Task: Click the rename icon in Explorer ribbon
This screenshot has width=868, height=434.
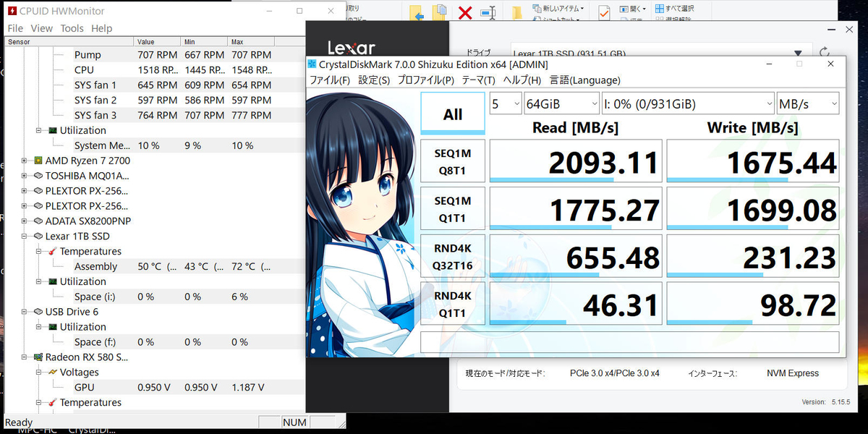Action: point(488,12)
